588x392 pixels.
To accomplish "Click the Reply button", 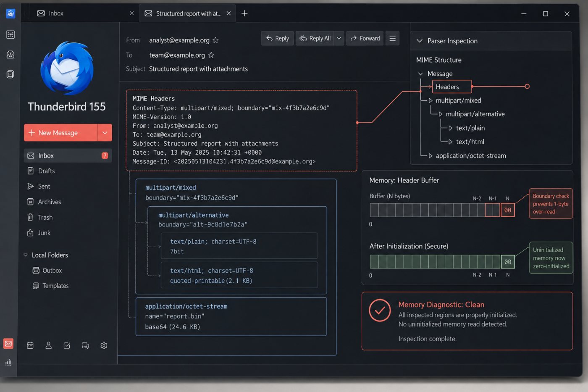I will click(278, 38).
